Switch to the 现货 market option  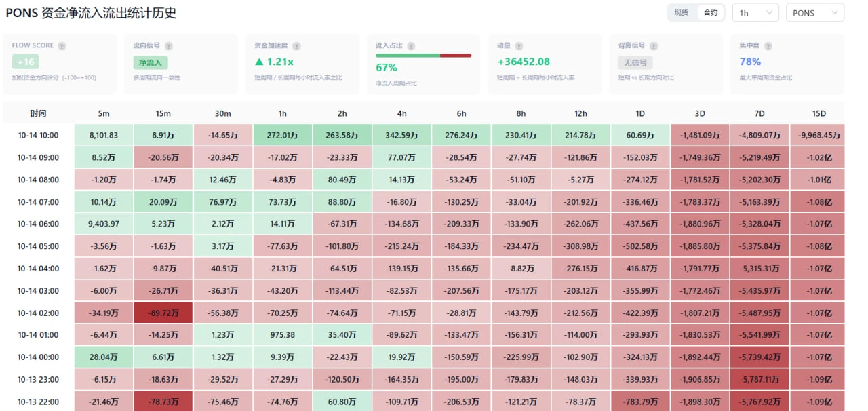[682, 13]
